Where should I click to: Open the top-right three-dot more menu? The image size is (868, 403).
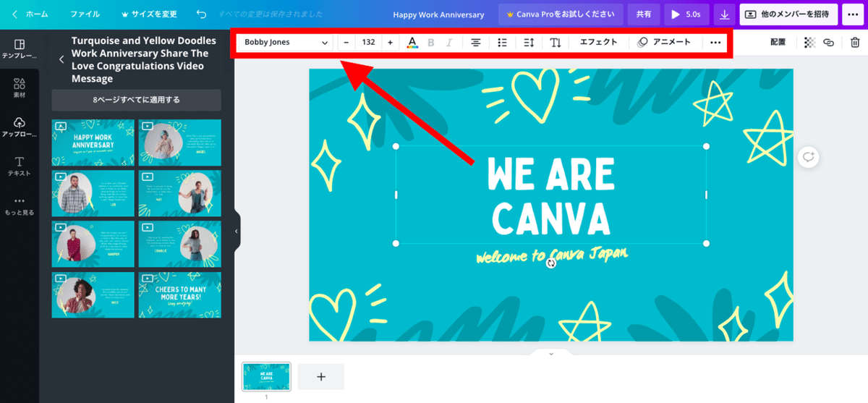coord(851,14)
